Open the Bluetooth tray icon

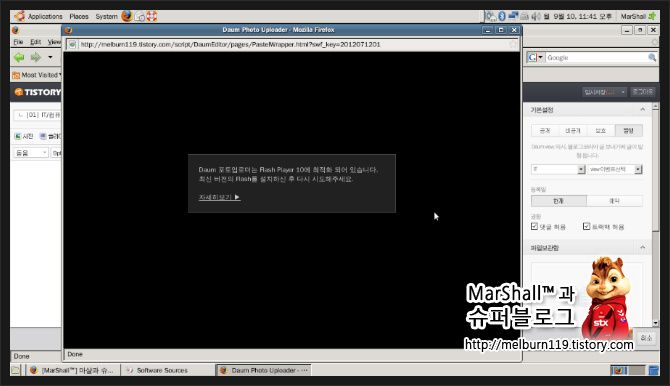click(x=502, y=16)
